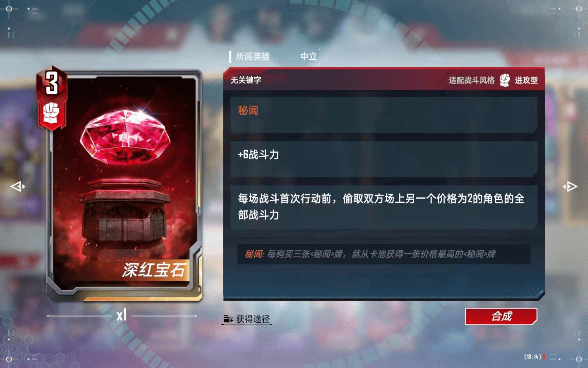Click the folder icon beside 获得途径
This screenshot has width=588, height=368.
pos(228,319)
